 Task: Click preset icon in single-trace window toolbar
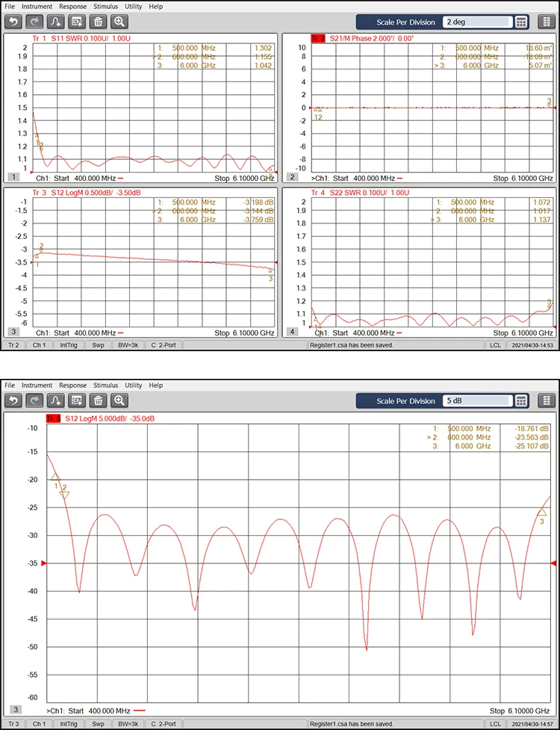[77, 400]
